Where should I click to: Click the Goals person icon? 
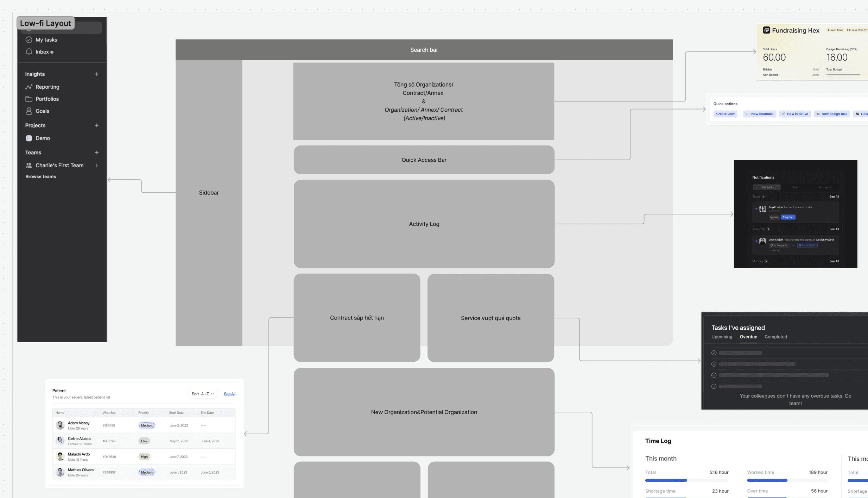pyautogui.click(x=29, y=111)
